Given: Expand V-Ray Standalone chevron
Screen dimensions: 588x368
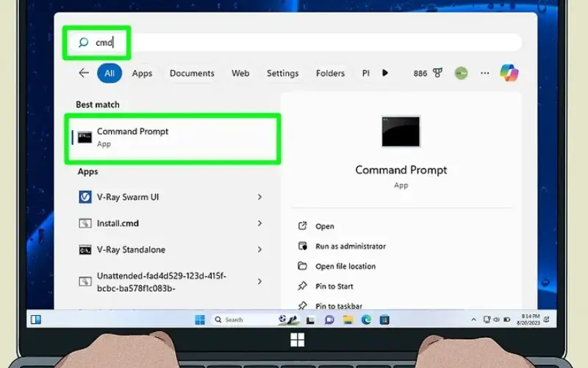Looking at the screenshot, I should tap(259, 250).
